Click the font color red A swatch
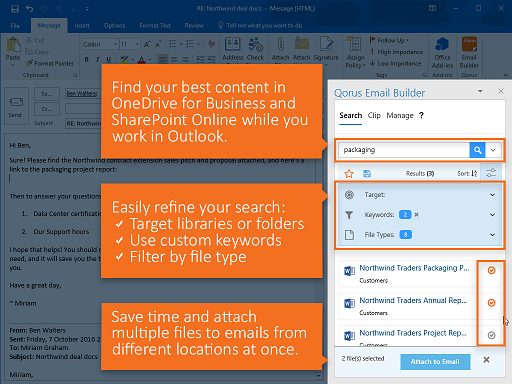This screenshot has width=512, height=384. (x=142, y=60)
